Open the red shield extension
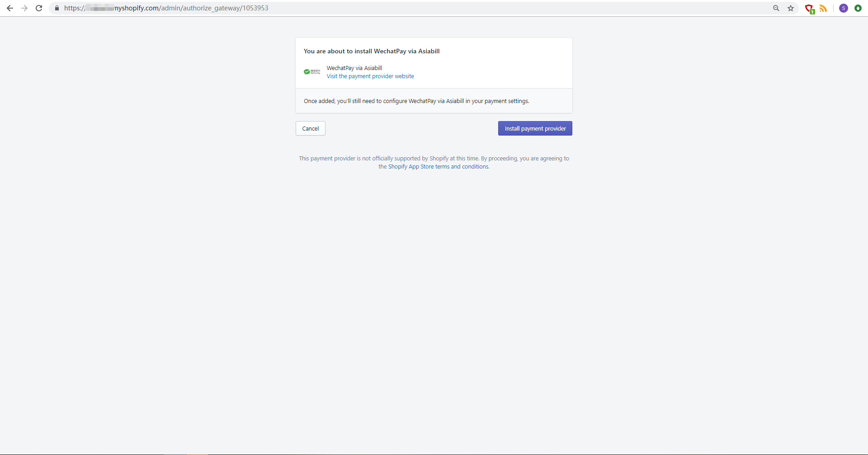 [810, 9]
